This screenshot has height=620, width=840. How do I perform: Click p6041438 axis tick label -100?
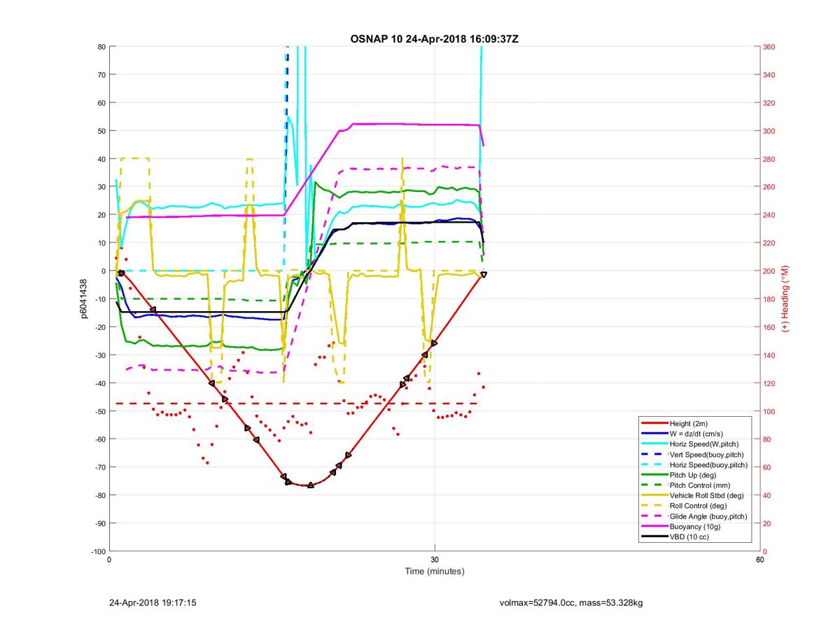[x=98, y=551]
